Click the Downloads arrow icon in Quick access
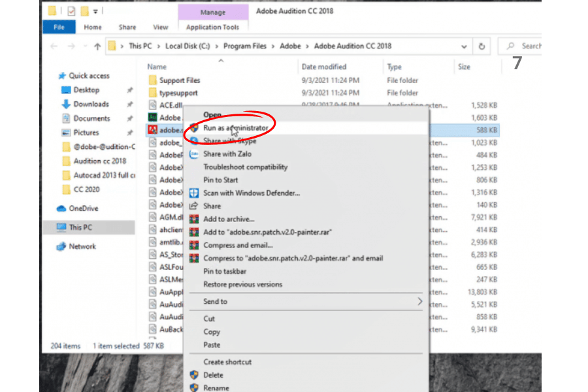The image size is (588, 392). [x=66, y=105]
